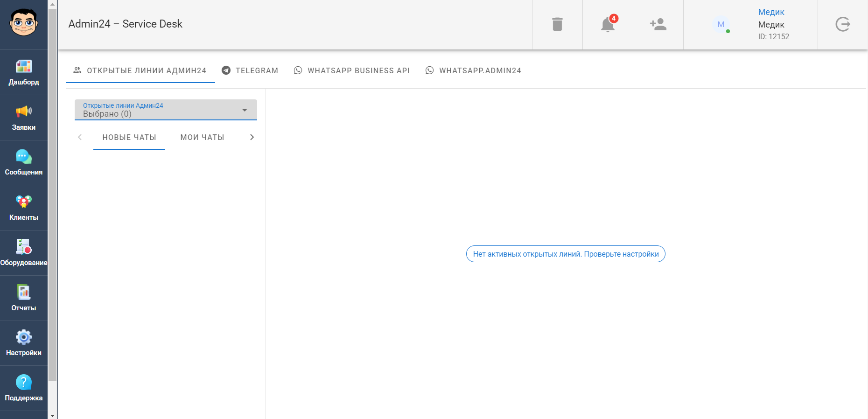Image resolution: width=868 pixels, height=419 pixels.
Task: Click the user avatar M
Action: (721, 24)
